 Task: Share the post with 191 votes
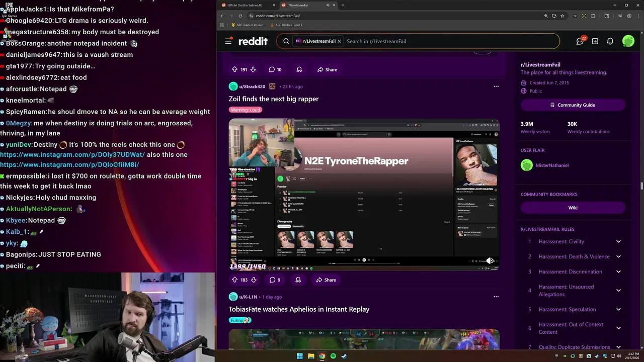pos(327,70)
